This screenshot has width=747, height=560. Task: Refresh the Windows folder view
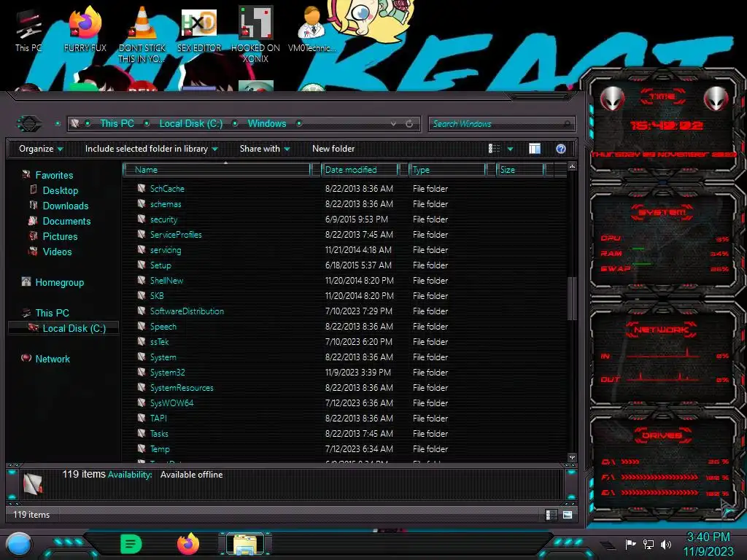coord(409,124)
